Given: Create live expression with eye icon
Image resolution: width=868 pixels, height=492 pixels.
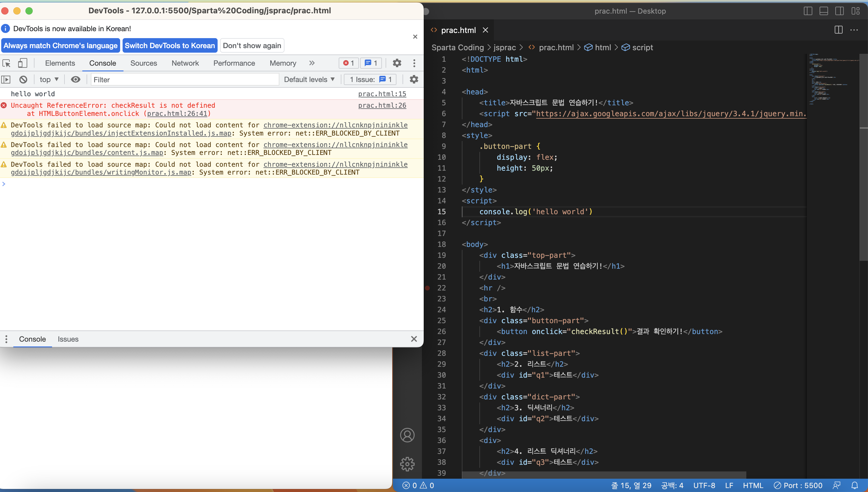Looking at the screenshot, I should point(75,79).
